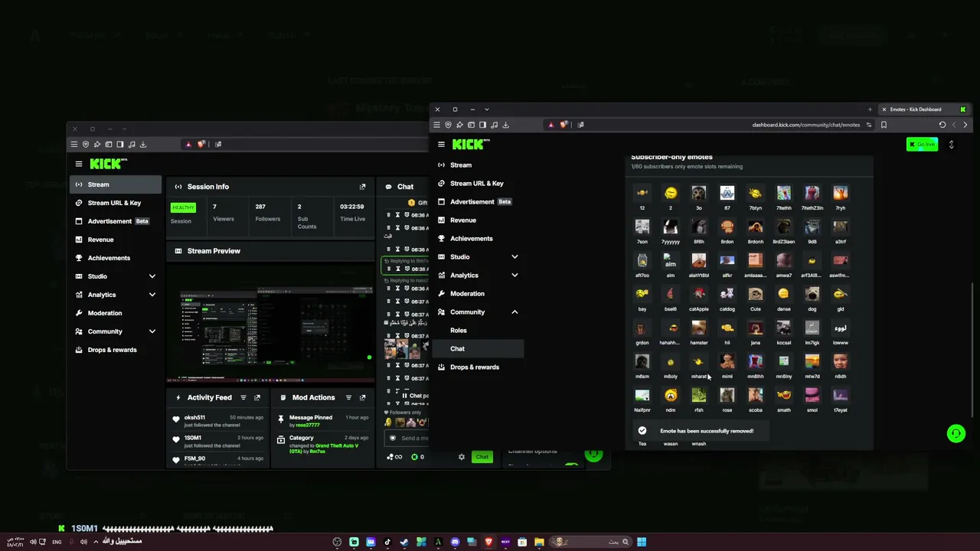Select the mtw7d emote

[812, 361]
